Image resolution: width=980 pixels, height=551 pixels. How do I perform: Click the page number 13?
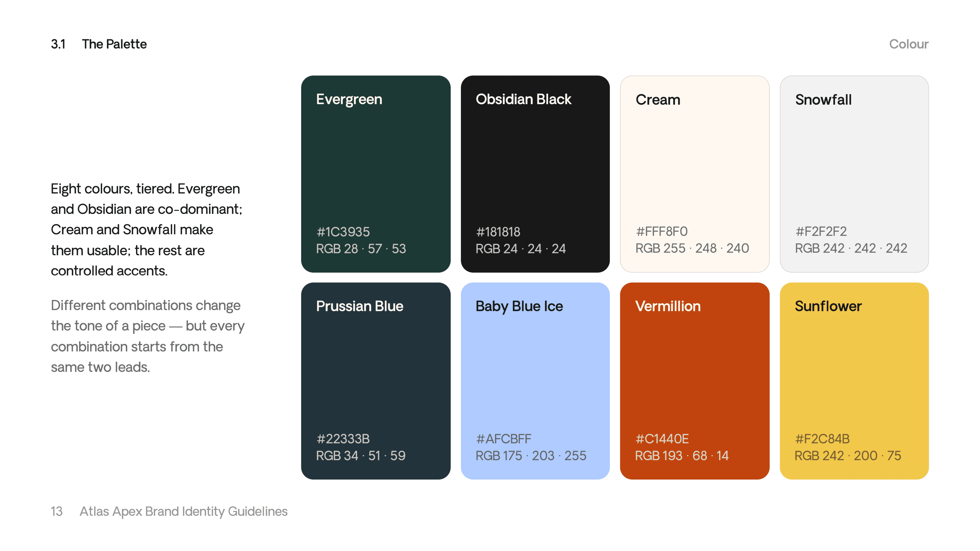click(x=57, y=512)
